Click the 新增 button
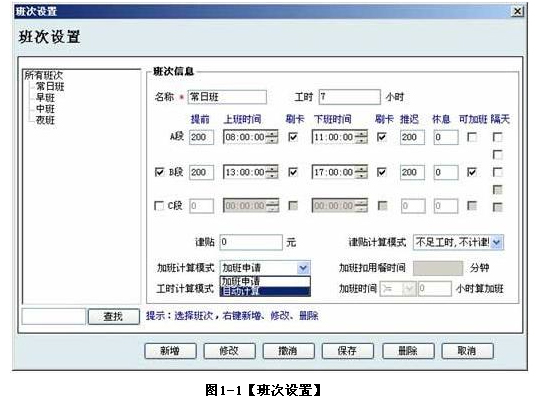The width and height of the screenshot is (540, 400). coord(170,351)
